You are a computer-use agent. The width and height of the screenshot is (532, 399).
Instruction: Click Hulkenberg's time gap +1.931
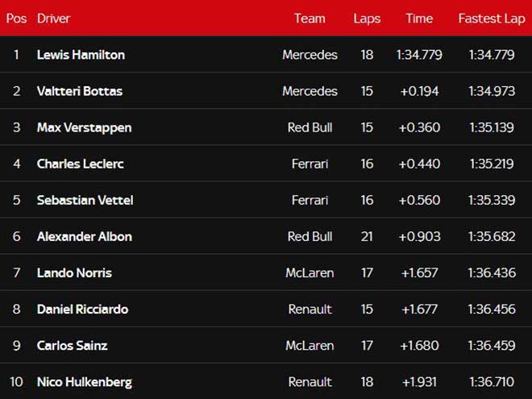tap(419, 381)
